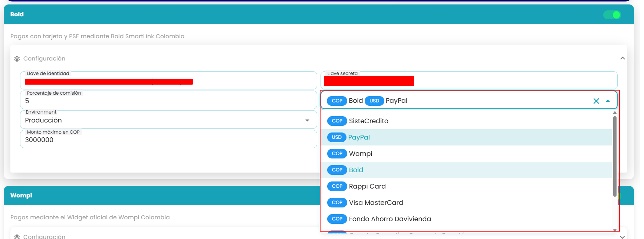
Task: Click Pagos con tarjeta y PSE description text
Action: point(97,36)
